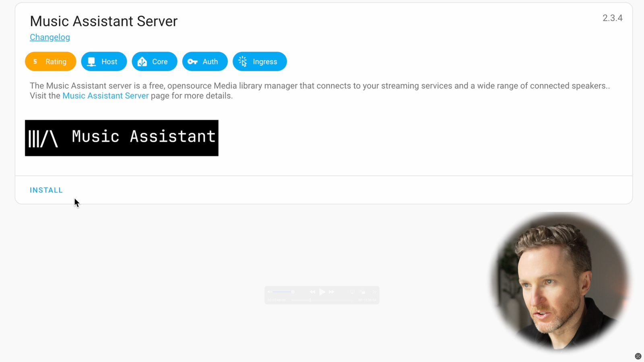Open AirPlay from the video player controls
This screenshot has height=362, width=644.
click(x=352, y=292)
